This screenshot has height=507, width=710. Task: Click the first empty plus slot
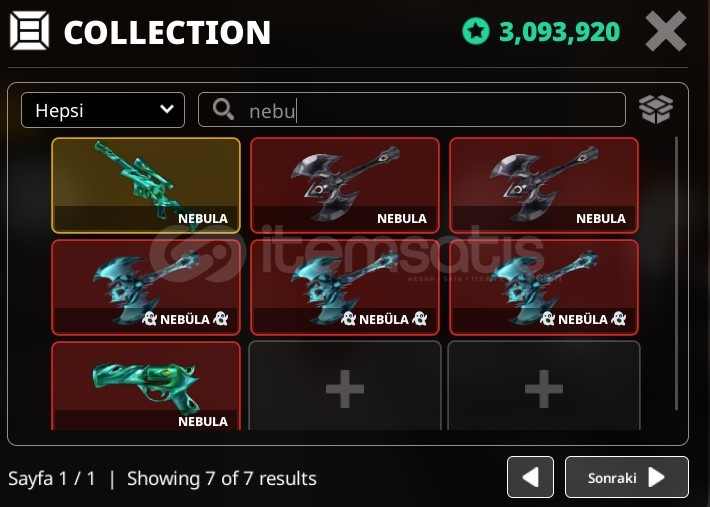click(x=345, y=386)
